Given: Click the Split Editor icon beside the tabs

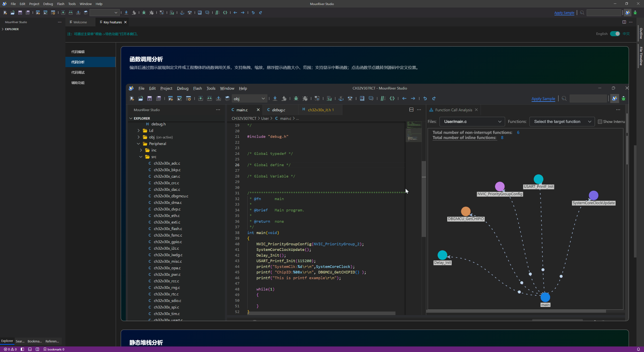Looking at the screenshot, I should (x=624, y=22).
